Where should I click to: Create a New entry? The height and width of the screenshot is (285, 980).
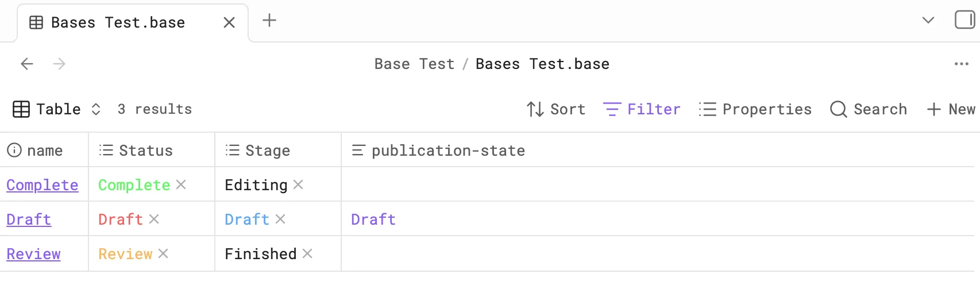(x=951, y=109)
